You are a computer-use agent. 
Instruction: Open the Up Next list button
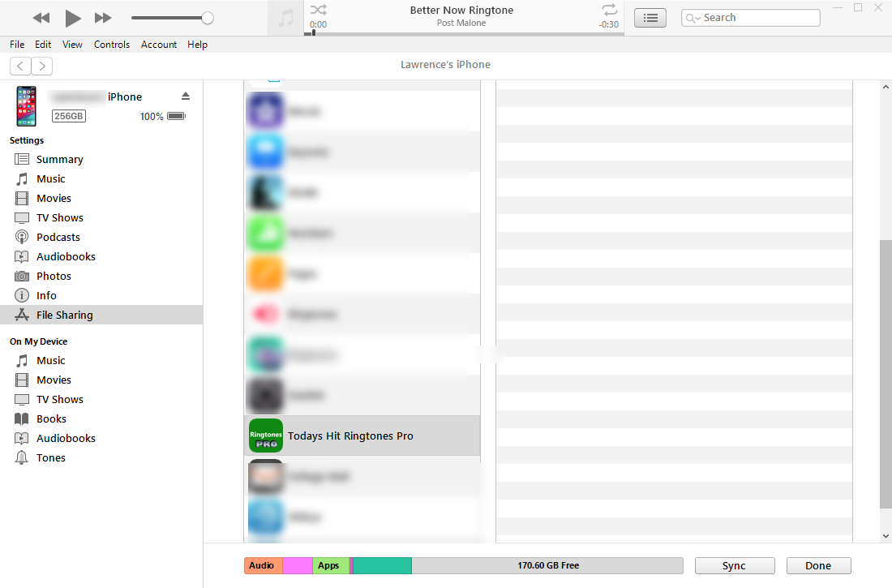tap(650, 18)
